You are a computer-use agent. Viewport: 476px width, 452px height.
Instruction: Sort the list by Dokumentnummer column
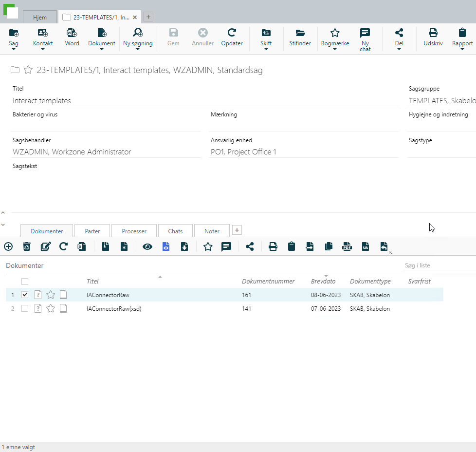268,281
